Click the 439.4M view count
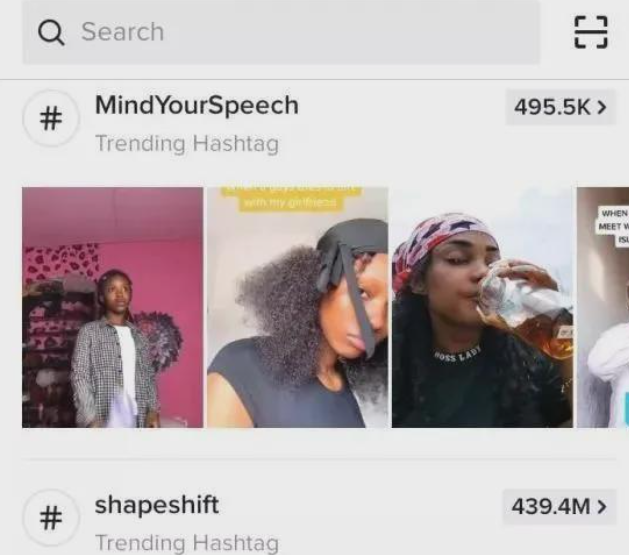Viewport: 629px width, 555px height. tap(551, 506)
